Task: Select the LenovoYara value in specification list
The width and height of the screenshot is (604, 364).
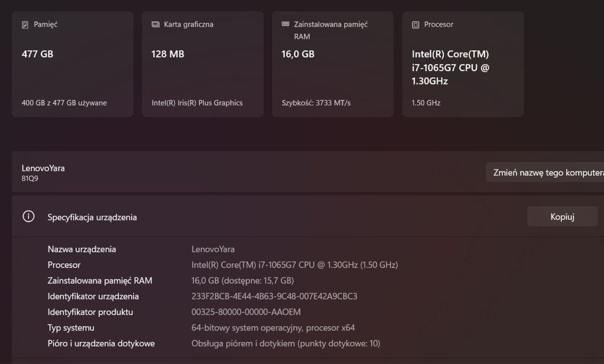Action: point(213,249)
